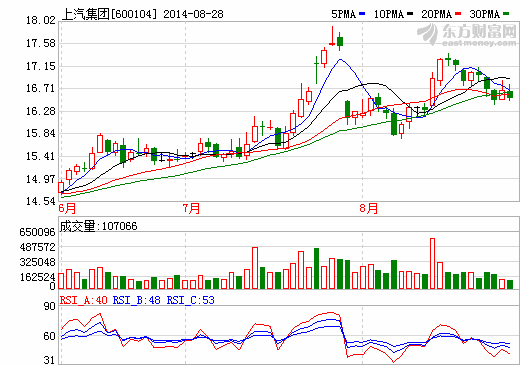This screenshot has height=365, width=520.
Task: Click the 16.28 price axis value
Action: coord(41,111)
